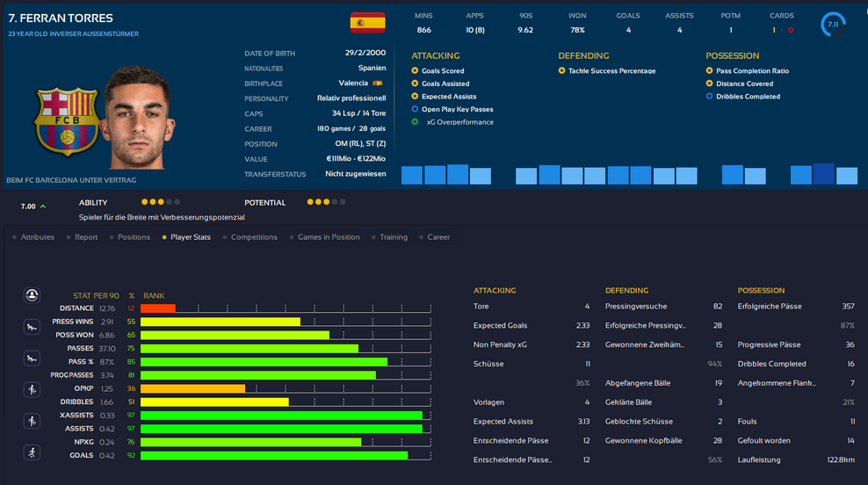868x485 pixels.
Task: Click Ferran Torres's portrait photo
Action: (x=135, y=119)
